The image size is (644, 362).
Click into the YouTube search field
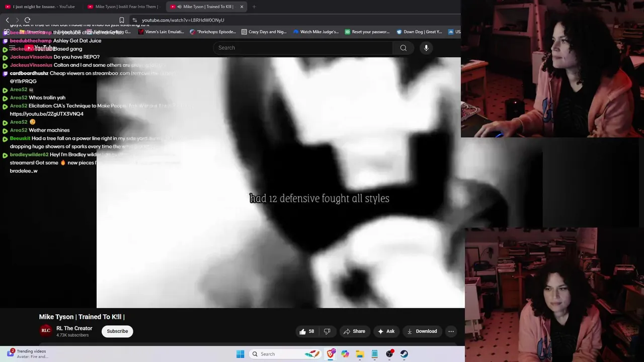click(x=303, y=48)
